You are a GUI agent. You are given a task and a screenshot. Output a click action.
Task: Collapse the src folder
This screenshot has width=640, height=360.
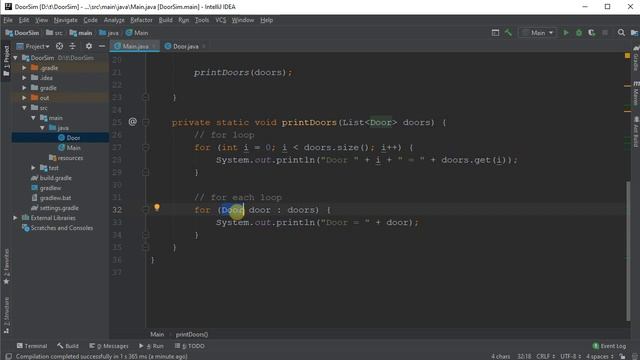coord(24,108)
